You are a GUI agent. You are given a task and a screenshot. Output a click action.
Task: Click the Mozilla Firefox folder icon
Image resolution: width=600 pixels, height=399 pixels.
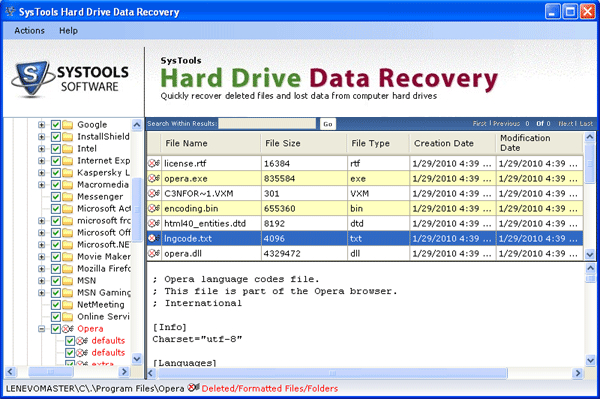pyautogui.click(x=67, y=269)
